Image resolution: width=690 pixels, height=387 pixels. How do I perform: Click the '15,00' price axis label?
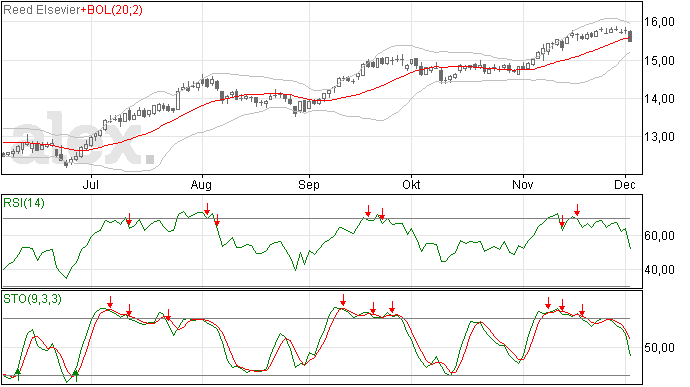click(659, 60)
